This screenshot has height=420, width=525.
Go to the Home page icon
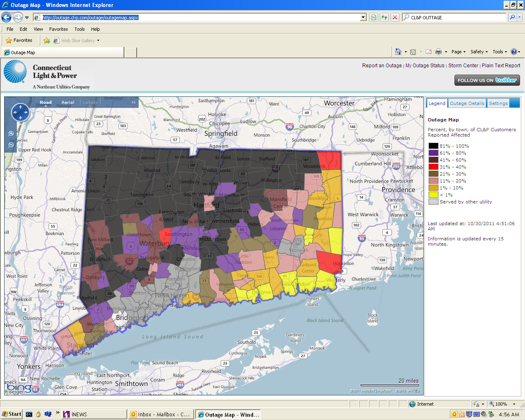(398, 52)
